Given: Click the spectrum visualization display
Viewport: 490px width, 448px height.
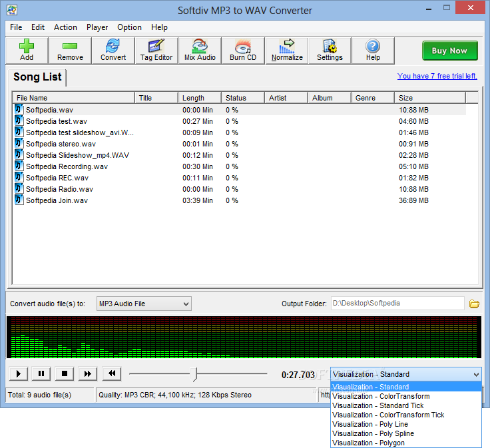Looking at the screenshot, I should coord(244,337).
